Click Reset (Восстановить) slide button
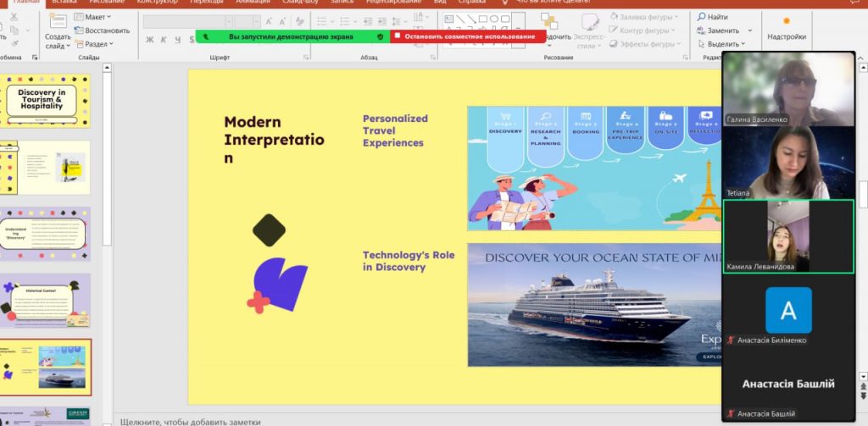 102,30
